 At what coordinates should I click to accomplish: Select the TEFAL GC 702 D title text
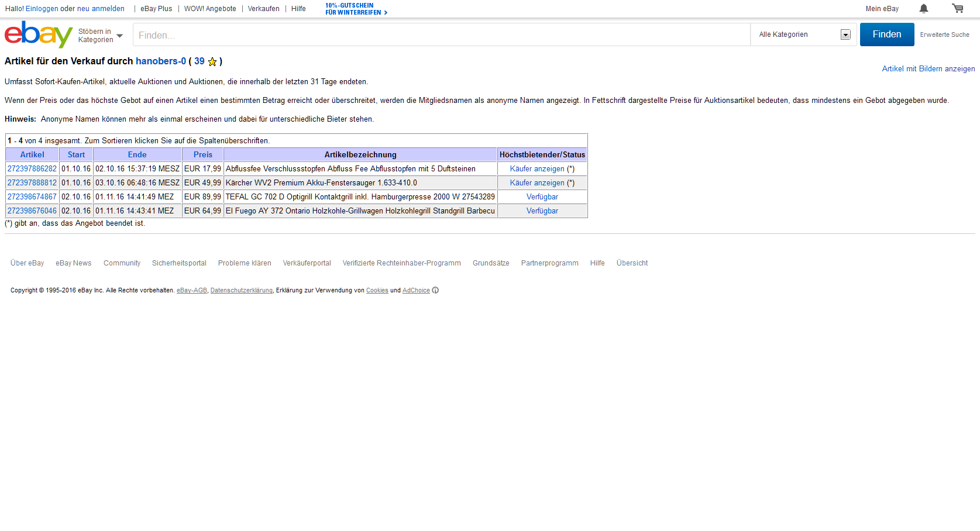pyautogui.click(x=360, y=196)
